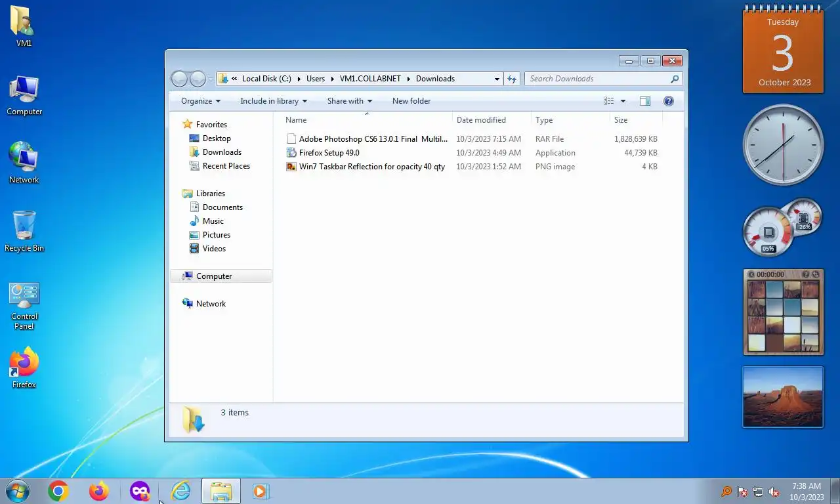Screen dimensions: 840x504
Task: Select the Downloads segment in the address bar
Action: 435,79
